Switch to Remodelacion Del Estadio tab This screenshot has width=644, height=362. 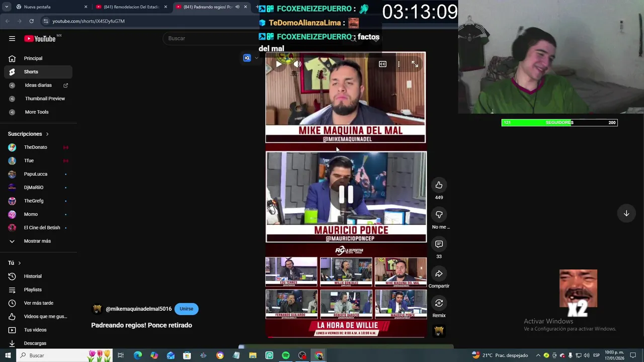(132, 7)
